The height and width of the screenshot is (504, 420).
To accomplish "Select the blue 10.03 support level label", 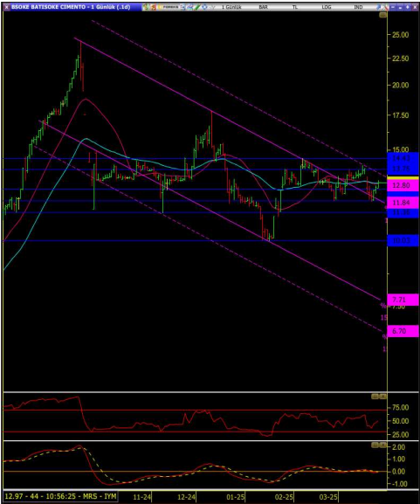I will pos(403,240).
